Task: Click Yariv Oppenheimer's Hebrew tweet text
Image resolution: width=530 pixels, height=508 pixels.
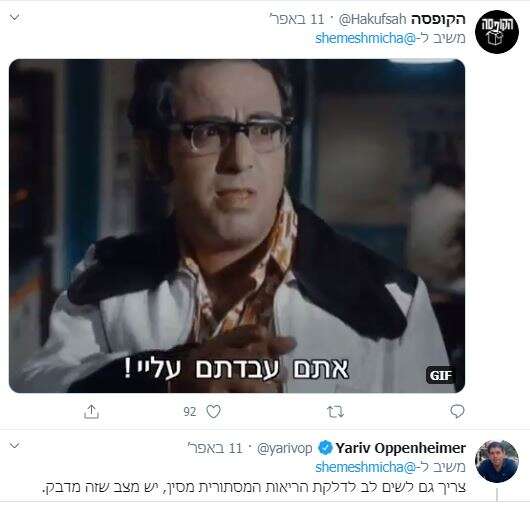Action: (254, 487)
